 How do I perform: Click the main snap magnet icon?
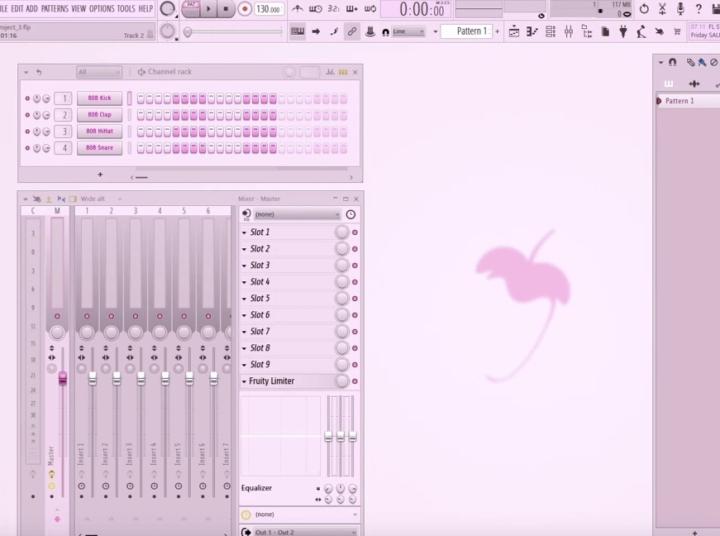tap(386, 32)
